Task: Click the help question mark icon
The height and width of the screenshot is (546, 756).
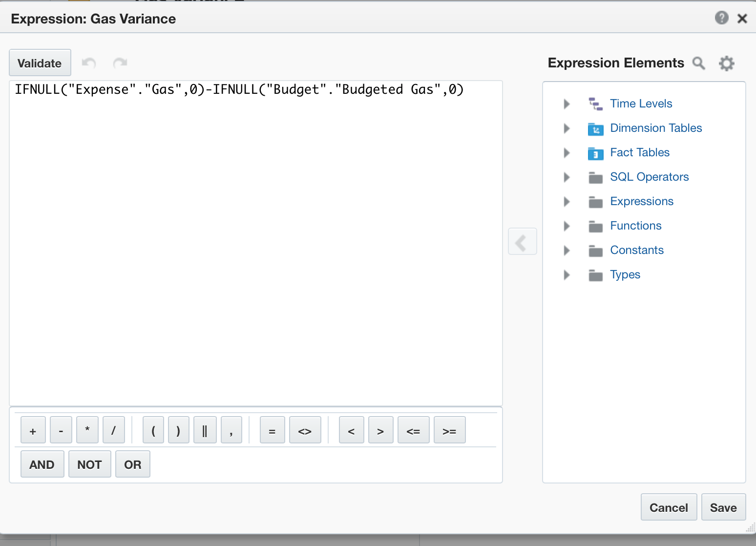Action: 721,18
